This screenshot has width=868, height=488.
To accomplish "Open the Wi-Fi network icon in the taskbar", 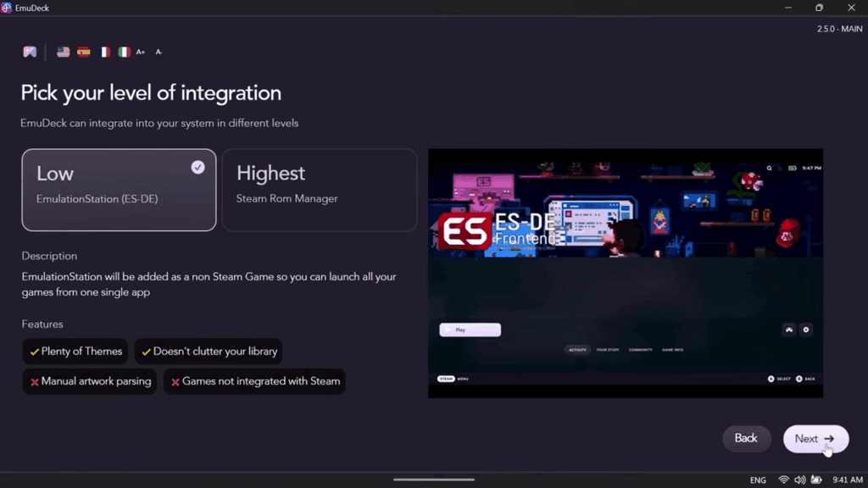I will (783, 480).
